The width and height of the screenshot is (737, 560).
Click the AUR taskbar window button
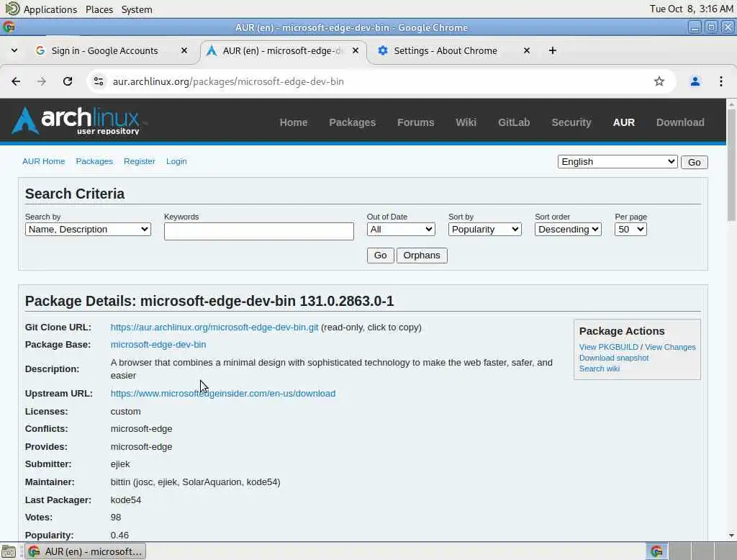point(86,551)
